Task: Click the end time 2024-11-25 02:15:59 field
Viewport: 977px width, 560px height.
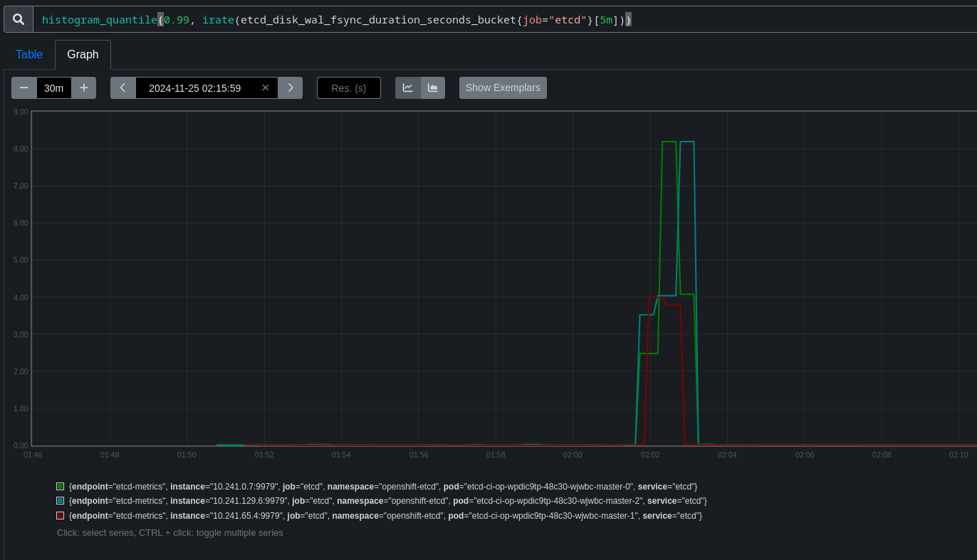Action: pyautogui.click(x=194, y=88)
